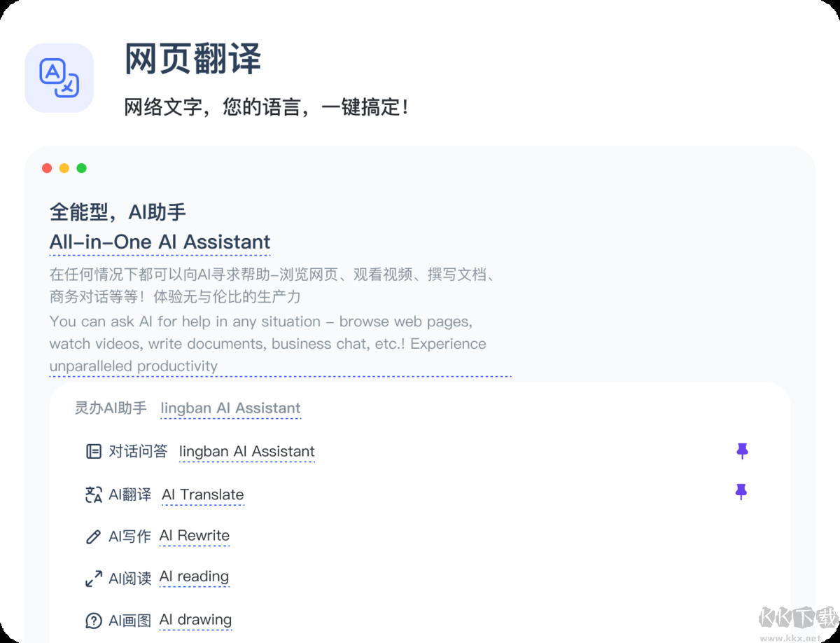Open the AI Rewrite link
840x643 pixels.
195,536
